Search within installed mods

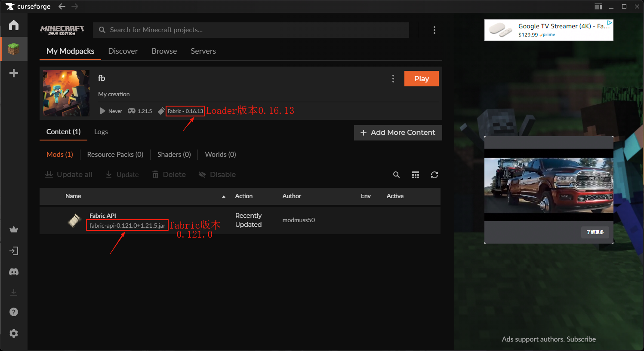pyautogui.click(x=396, y=175)
